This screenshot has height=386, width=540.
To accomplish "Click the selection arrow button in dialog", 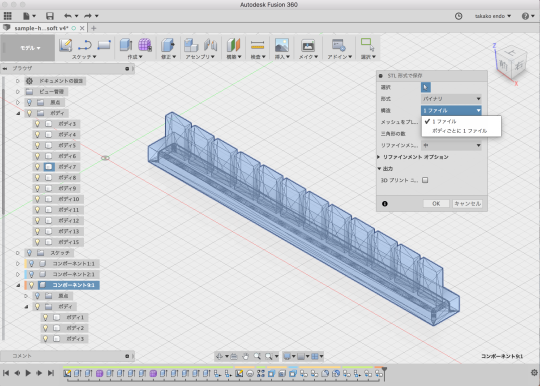I will click(x=426, y=87).
